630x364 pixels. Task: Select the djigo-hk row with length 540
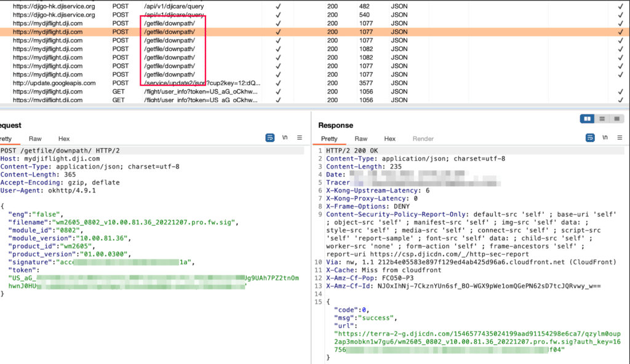coord(315,15)
